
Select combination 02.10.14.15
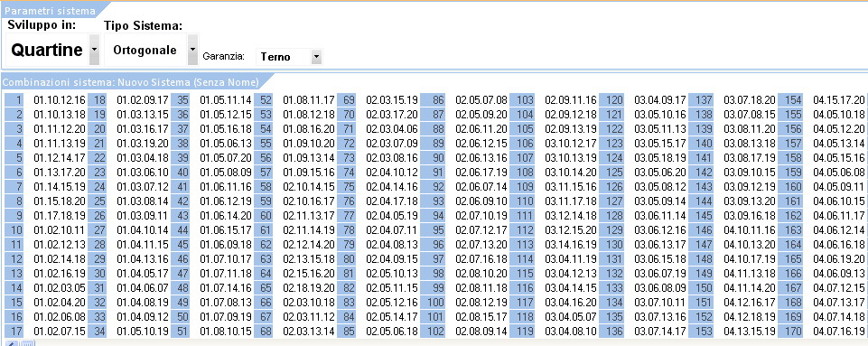click(309, 186)
